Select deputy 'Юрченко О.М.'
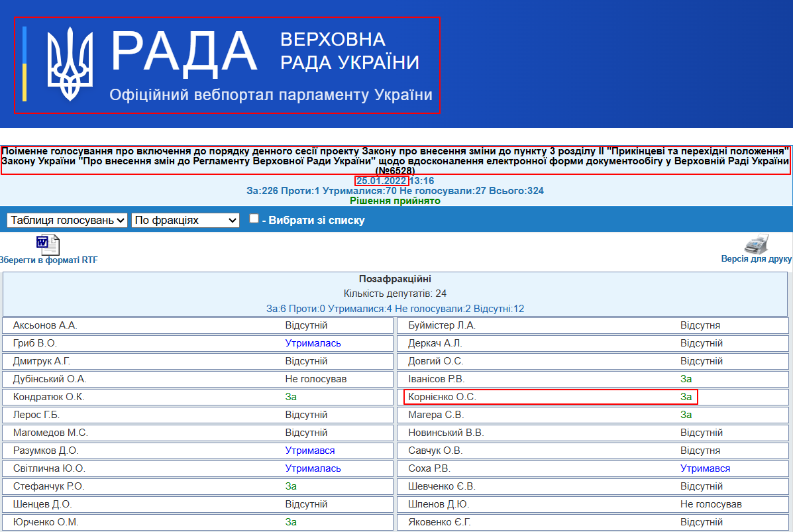The image size is (793, 532). [46, 522]
